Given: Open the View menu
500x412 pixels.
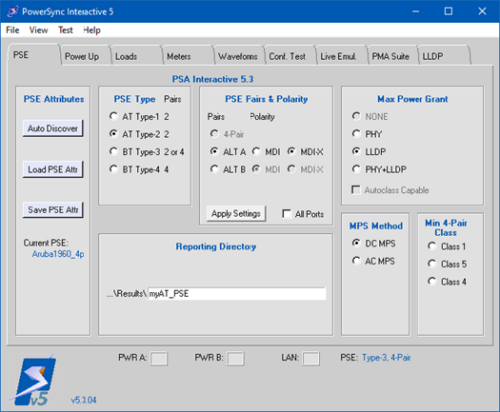Looking at the screenshot, I should (38, 30).
